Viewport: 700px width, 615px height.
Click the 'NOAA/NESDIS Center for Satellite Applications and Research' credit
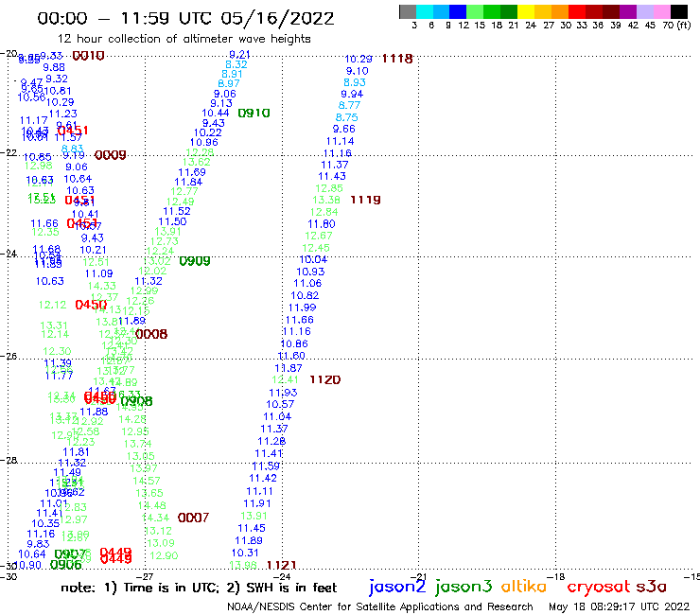pos(380,606)
